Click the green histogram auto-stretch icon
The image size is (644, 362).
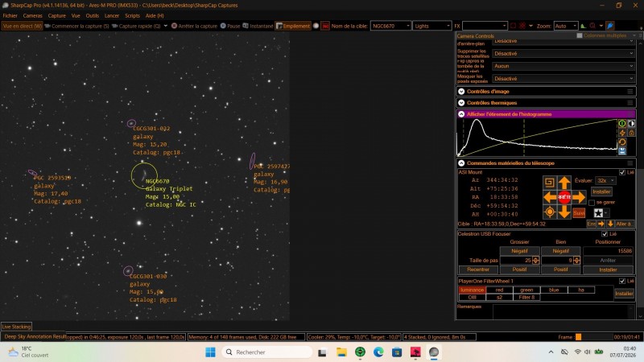point(622,123)
